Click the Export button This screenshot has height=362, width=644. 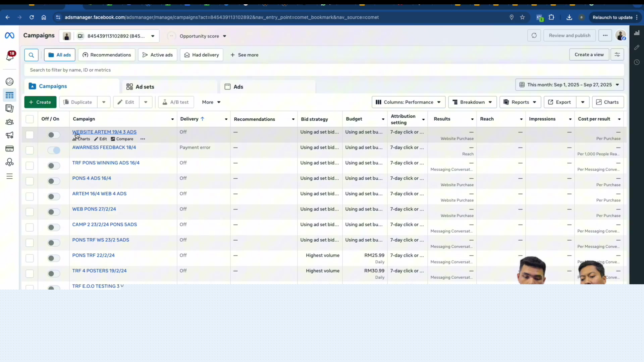click(x=559, y=102)
